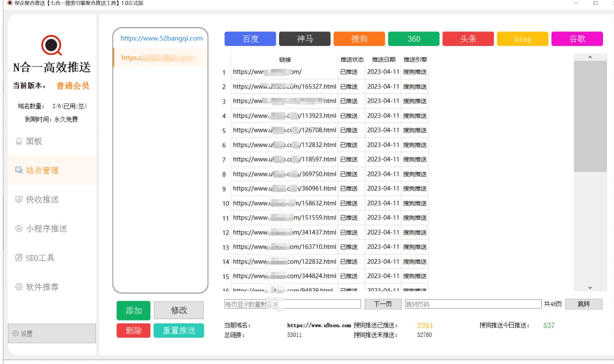The width and height of the screenshot is (614, 364).
Task: Select row 14 link ending 122832.html
Action: coord(284,262)
